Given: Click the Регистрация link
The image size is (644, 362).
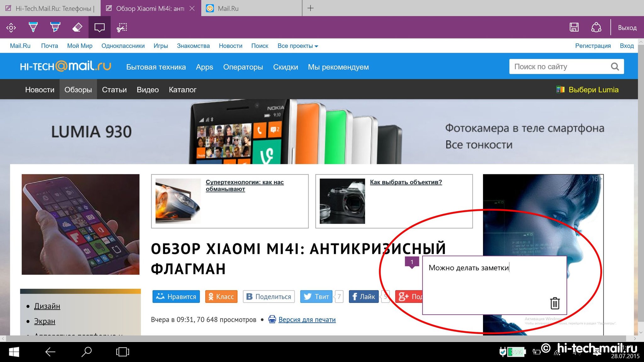Looking at the screenshot, I should [x=593, y=46].
